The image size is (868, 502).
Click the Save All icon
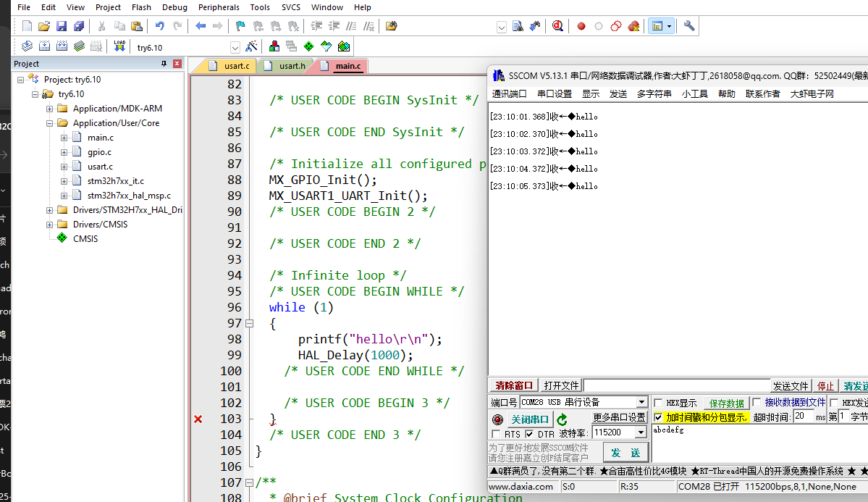click(x=79, y=26)
